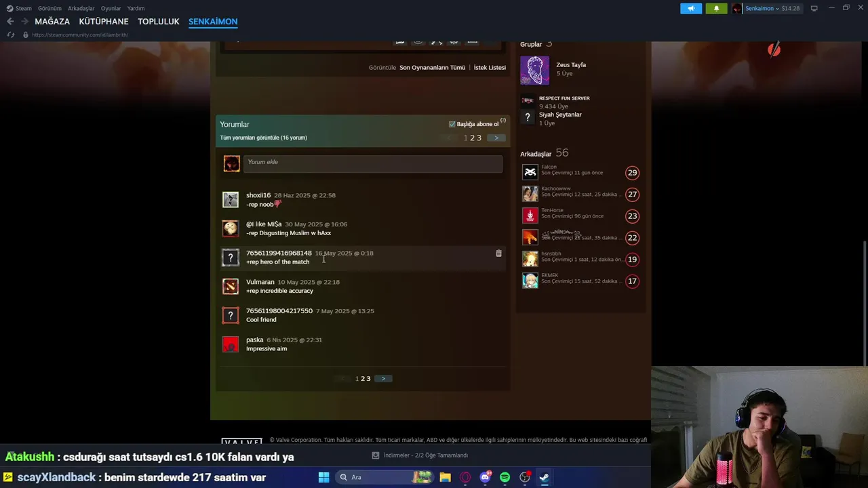Open File Explorer from taskbar
Image resolution: width=868 pixels, height=488 pixels.
pos(445,477)
